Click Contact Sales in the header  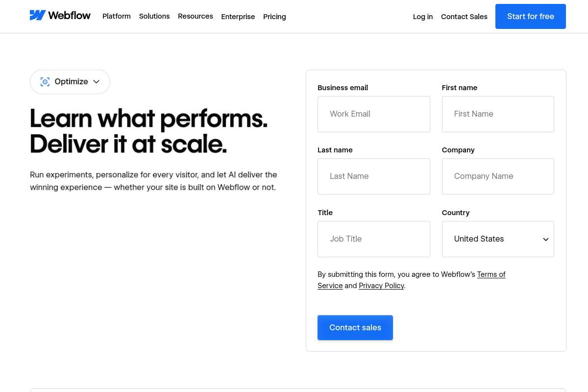tap(464, 17)
